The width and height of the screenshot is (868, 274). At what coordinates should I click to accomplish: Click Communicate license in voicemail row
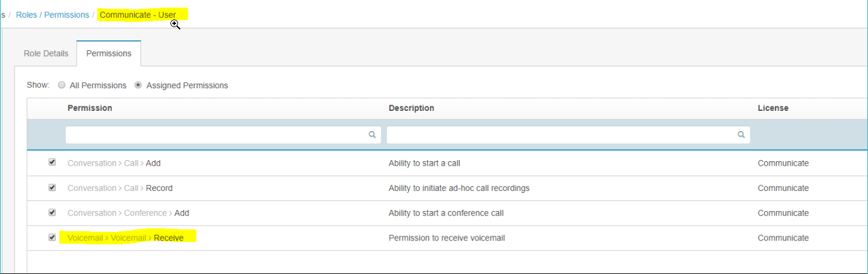783,238
